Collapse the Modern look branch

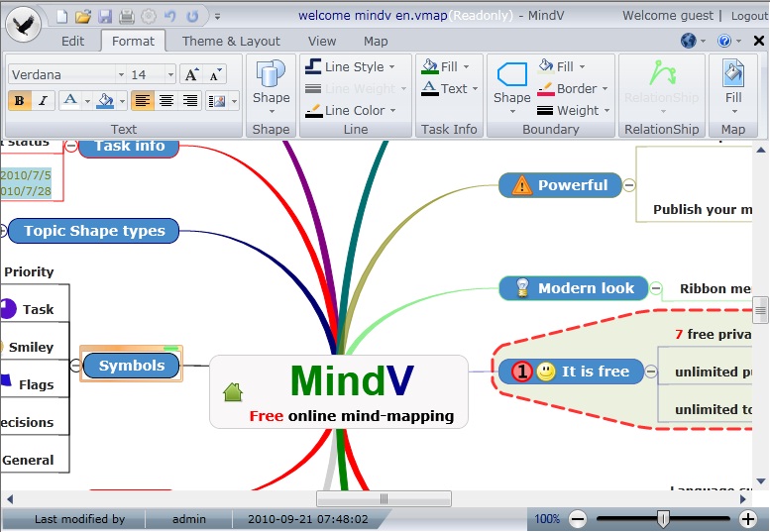(x=656, y=288)
